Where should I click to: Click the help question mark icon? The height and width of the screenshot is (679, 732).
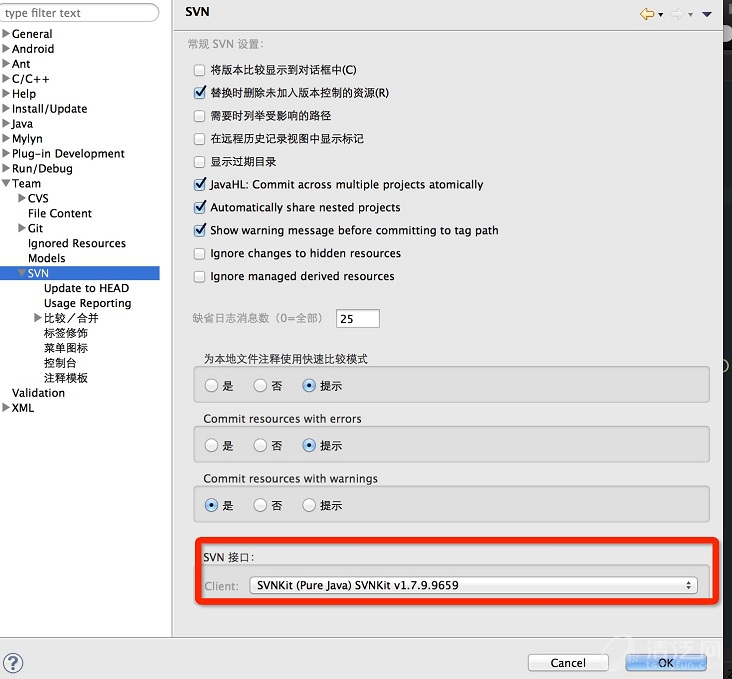point(14,663)
